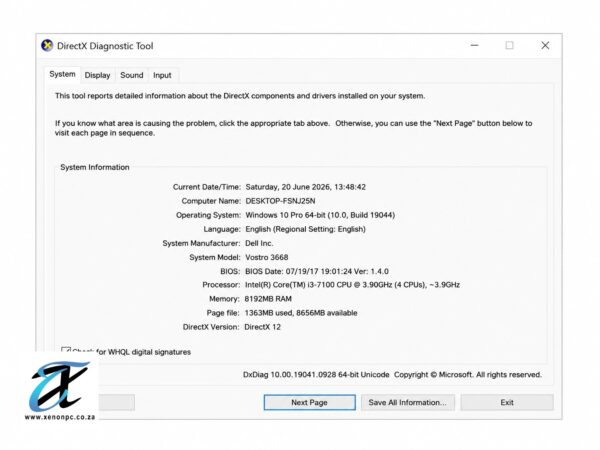Viewport: 600px width, 450px height.
Task: Click the System Manufacturer label
Action: tap(201, 243)
